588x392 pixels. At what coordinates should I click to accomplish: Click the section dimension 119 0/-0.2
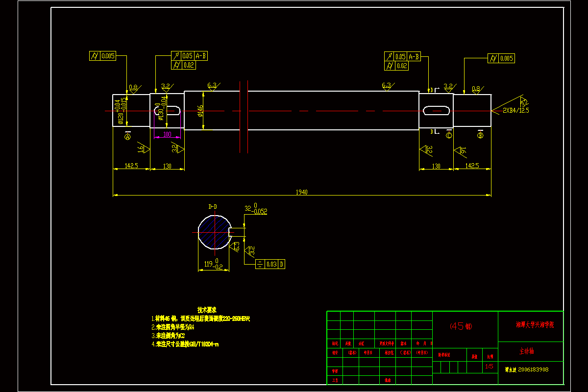click(x=213, y=264)
